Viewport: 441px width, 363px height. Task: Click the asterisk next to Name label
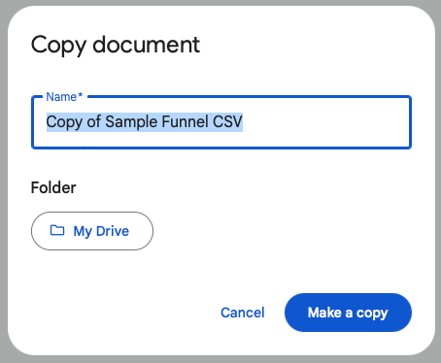80,95
